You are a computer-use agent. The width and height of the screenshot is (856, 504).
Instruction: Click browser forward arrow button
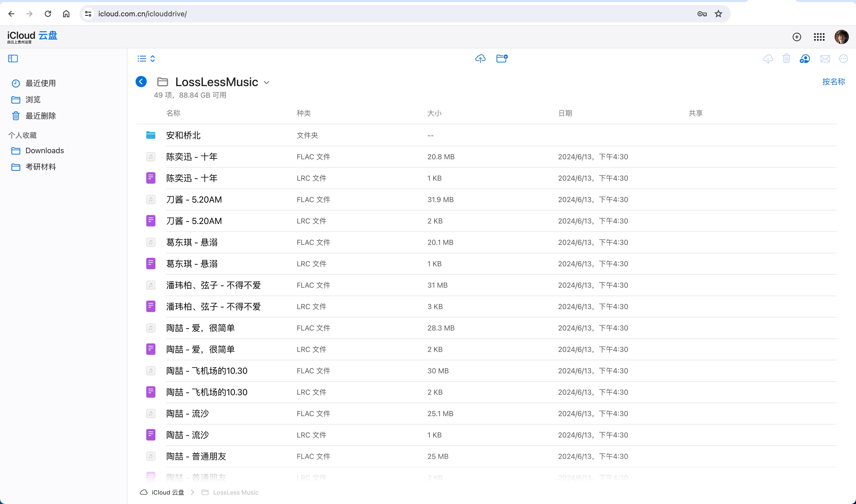(x=30, y=14)
